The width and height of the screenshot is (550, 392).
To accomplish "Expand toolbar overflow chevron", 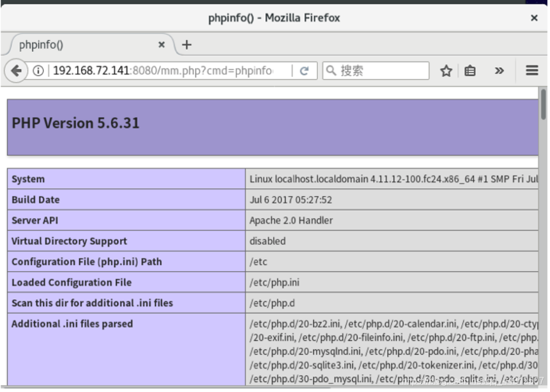I will pyautogui.click(x=499, y=71).
